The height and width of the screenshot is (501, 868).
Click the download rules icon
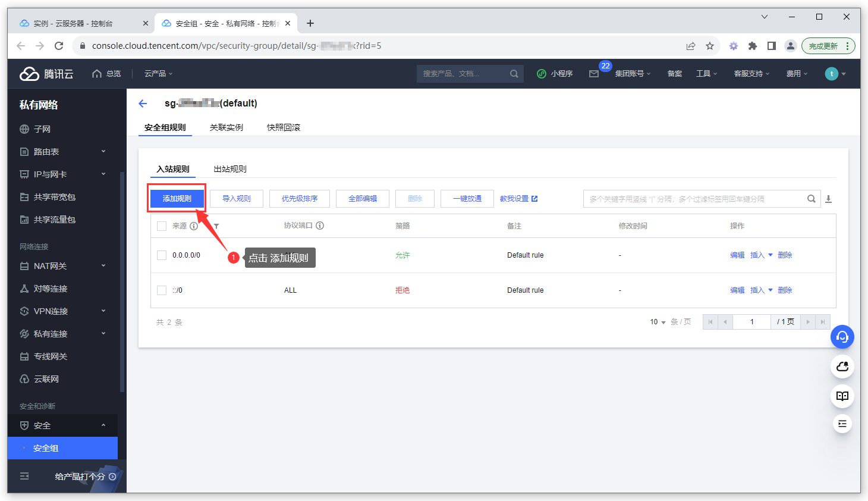coord(828,199)
